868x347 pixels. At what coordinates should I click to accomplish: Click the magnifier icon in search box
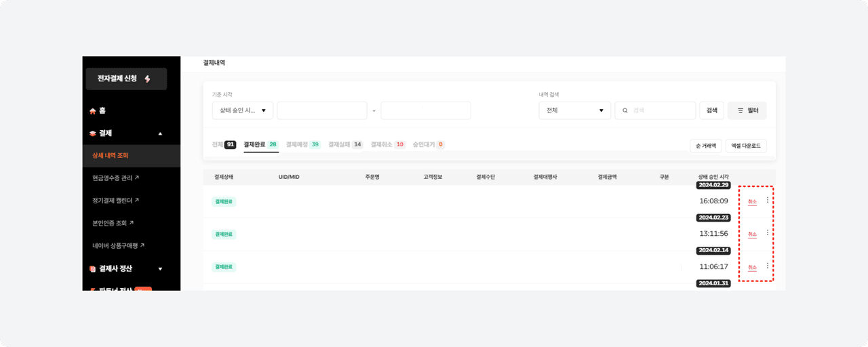click(625, 110)
